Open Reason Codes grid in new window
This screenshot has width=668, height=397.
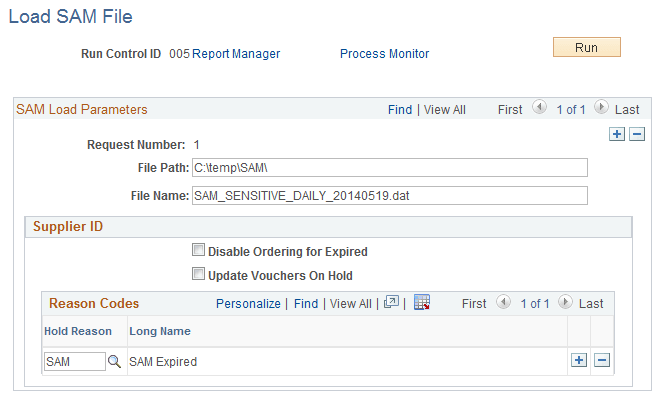[x=391, y=302]
